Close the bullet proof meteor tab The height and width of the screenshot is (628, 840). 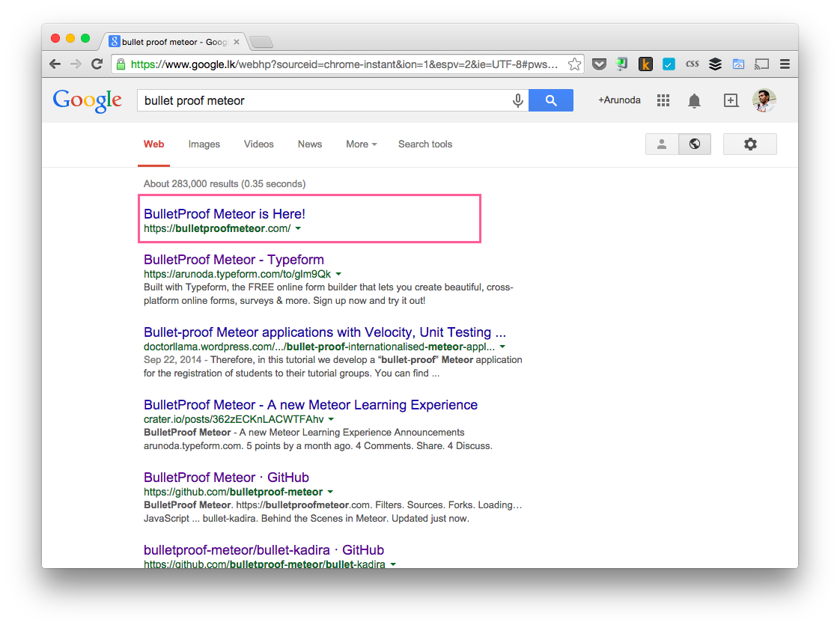(x=237, y=42)
